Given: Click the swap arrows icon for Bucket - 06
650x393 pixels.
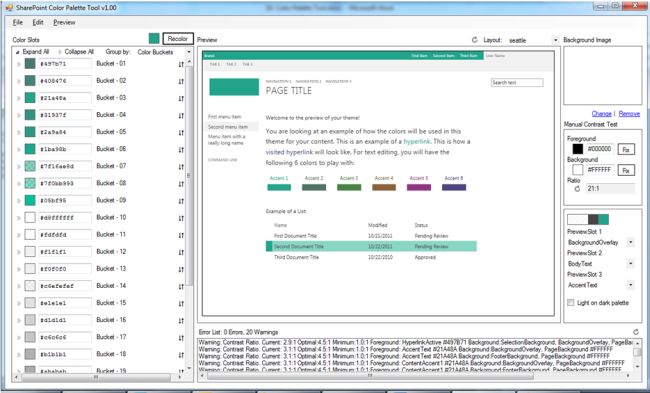Looking at the screenshot, I should click(x=181, y=150).
